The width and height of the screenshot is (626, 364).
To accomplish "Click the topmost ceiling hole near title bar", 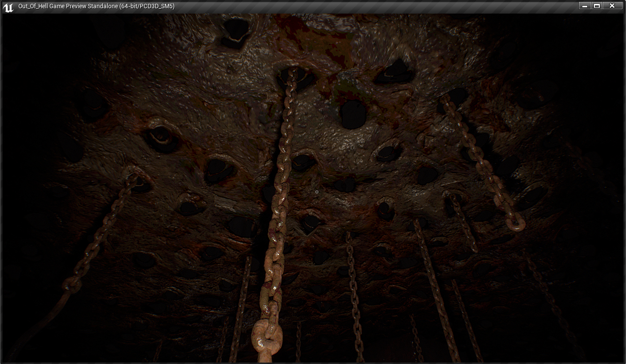I will (x=236, y=31).
